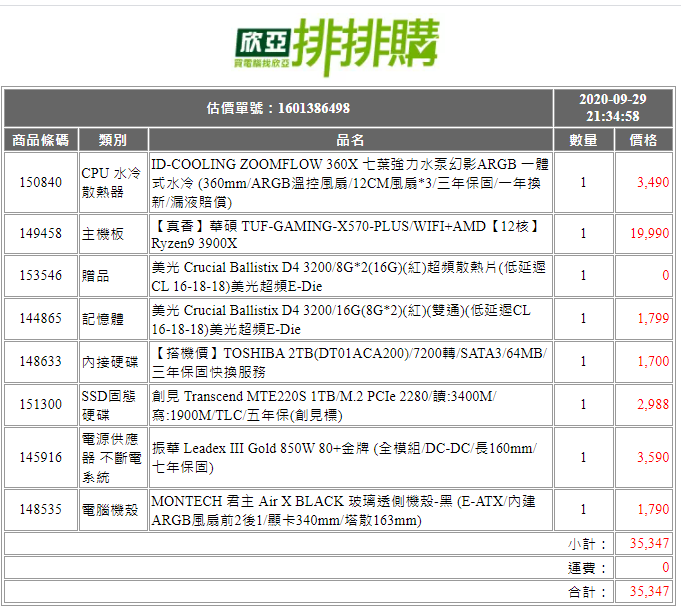This screenshot has height=609, width=681.
Task: Click quantity 1 in the Transcend row
Action: [x=583, y=404]
